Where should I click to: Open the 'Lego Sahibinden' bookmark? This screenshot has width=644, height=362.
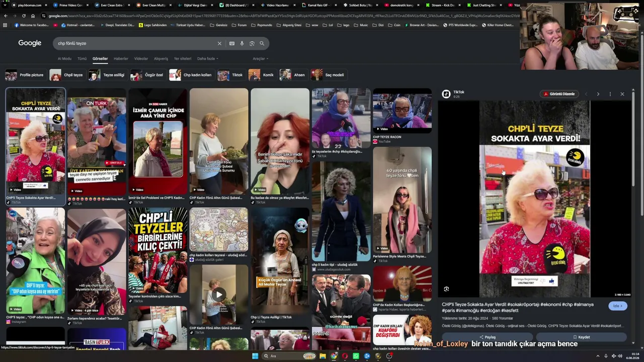pyautogui.click(x=153, y=25)
